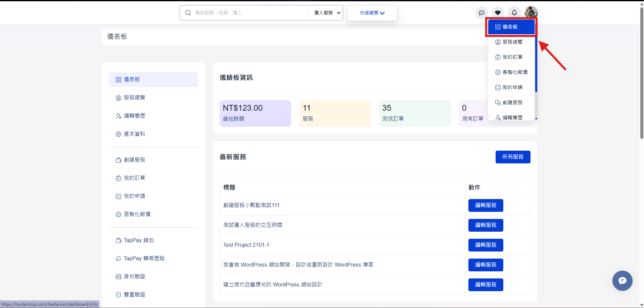Select 儀表板 in the avatar dropdown menu
This screenshot has height=308, width=644.
coord(511,27)
